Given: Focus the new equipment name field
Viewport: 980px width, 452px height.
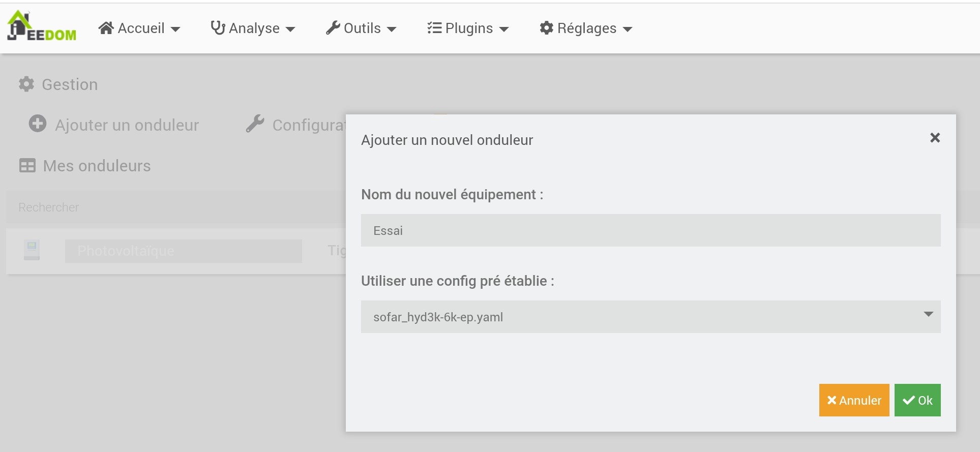Looking at the screenshot, I should coord(650,230).
